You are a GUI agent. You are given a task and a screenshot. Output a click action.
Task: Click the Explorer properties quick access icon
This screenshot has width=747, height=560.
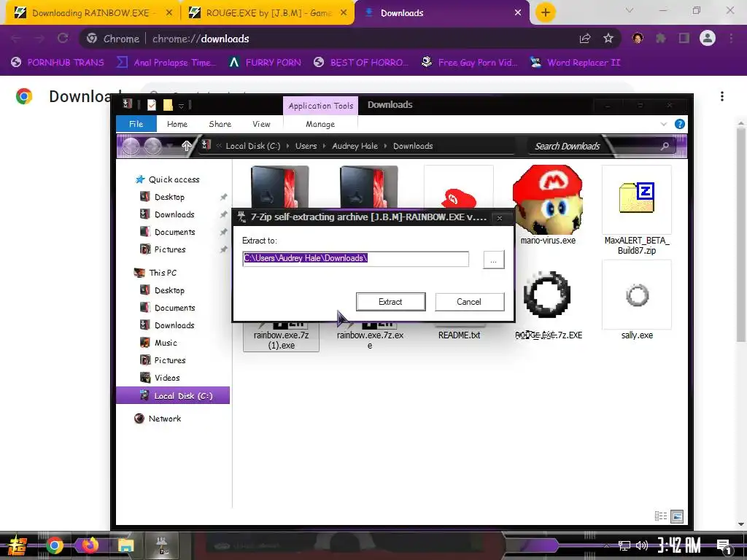pos(152,105)
